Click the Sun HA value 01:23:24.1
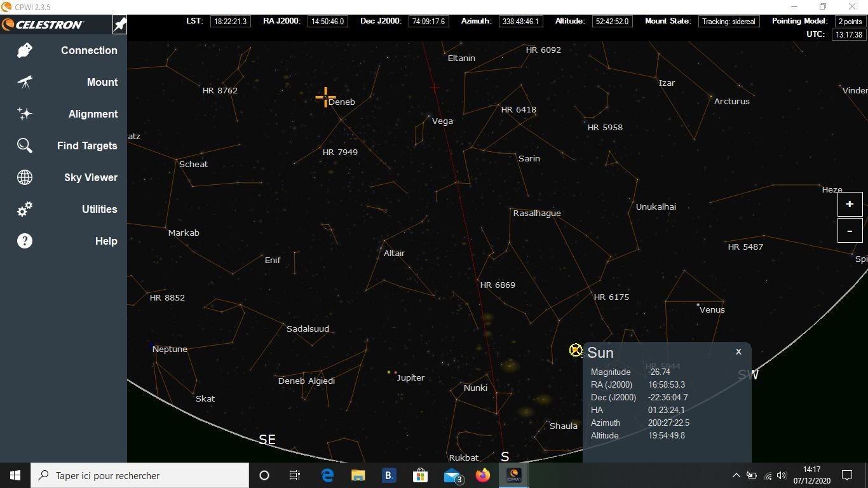 (667, 410)
